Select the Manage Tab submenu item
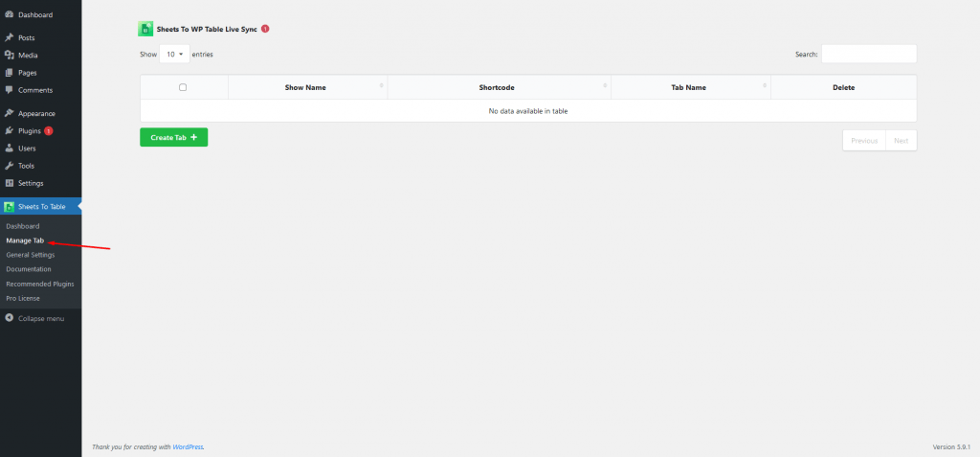The width and height of the screenshot is (980, 457). click(25, 240)
